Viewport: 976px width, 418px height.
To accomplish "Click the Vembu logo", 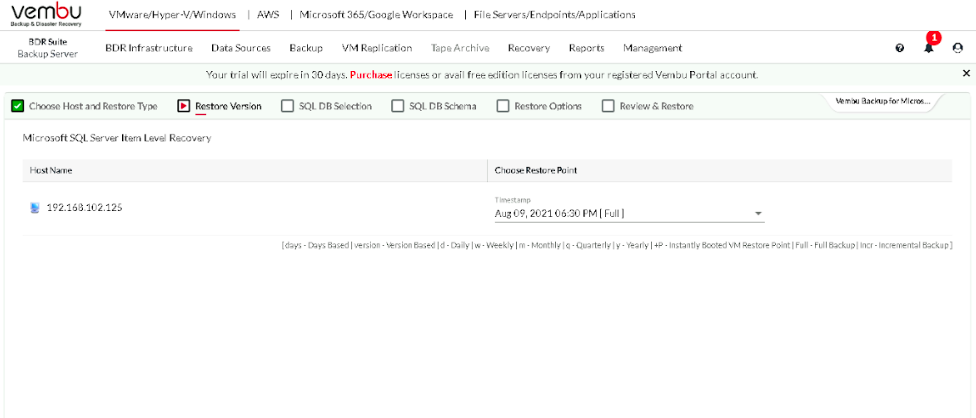I will coord(46,15).
